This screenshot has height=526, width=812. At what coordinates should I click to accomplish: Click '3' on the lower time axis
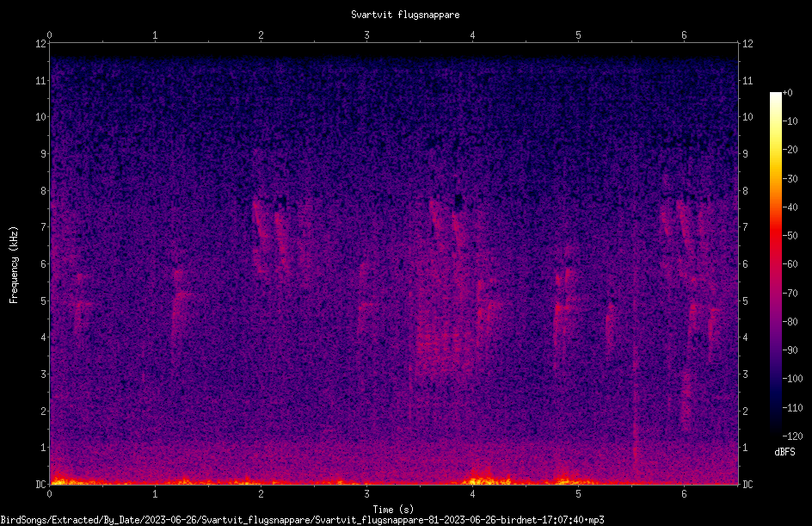pos(366,494)
